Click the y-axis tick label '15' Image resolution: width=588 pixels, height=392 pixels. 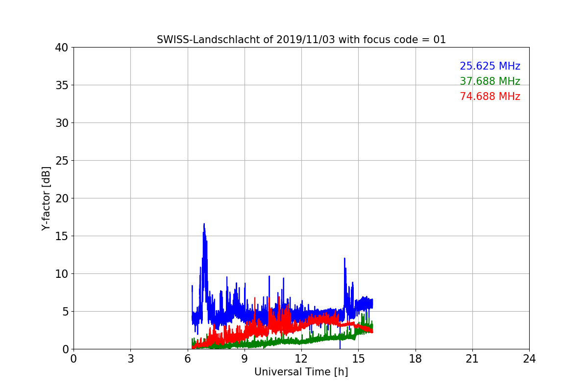pyautogui.click(x=62, y=236)
